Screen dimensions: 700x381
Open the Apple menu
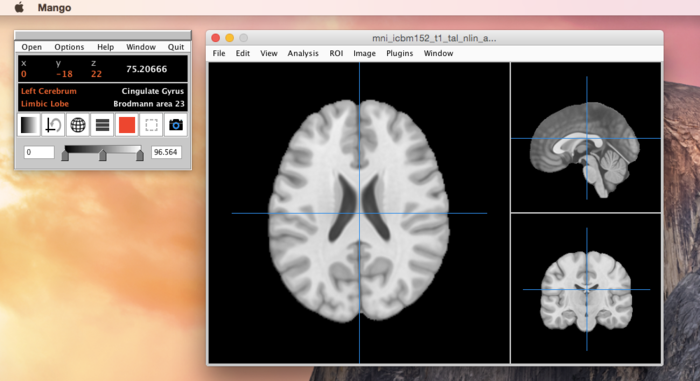(19, 8)
